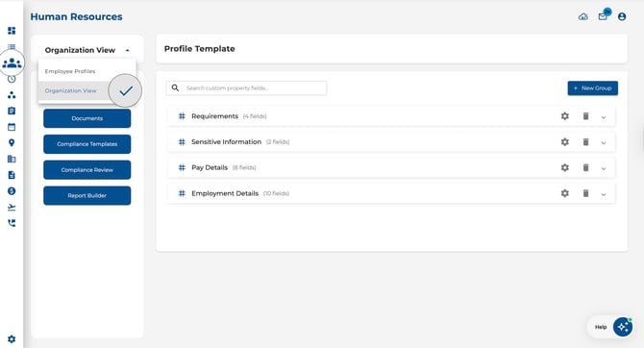This screenshot has width=644, height=348.
Task: Click the AI assistant sparkle icon
Action: [623, 327]
